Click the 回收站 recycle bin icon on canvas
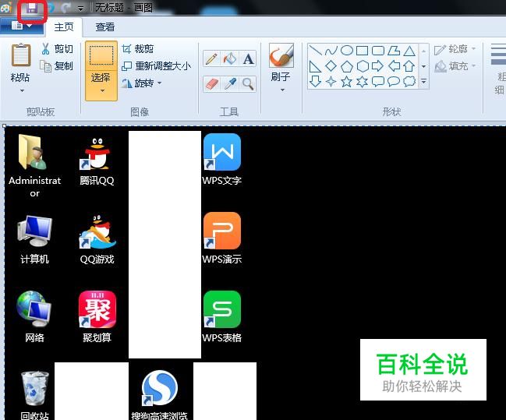 tap(34, 388)
